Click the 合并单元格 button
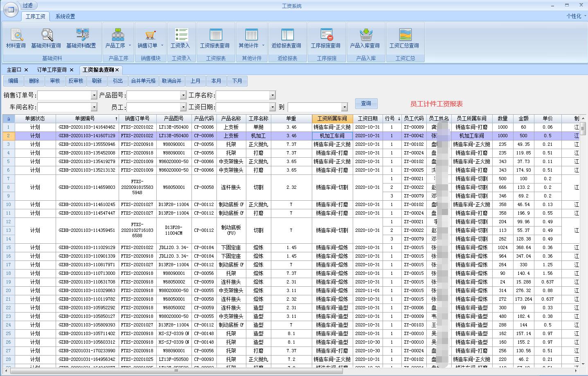588x376 pixels. [x=143, y=81]
